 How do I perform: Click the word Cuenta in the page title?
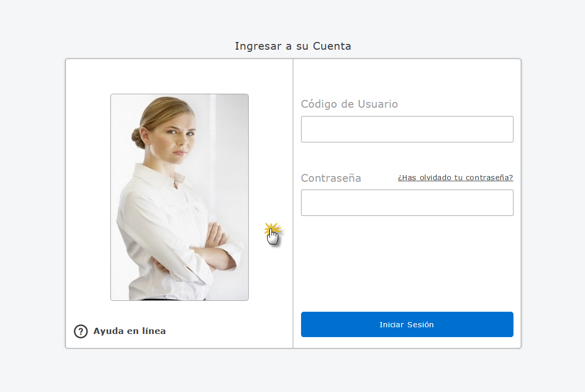[x=332, y=46]
